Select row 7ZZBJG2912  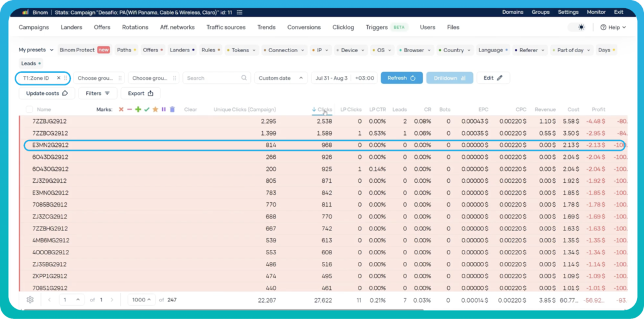pyautogui.click(x=323, y=121)
